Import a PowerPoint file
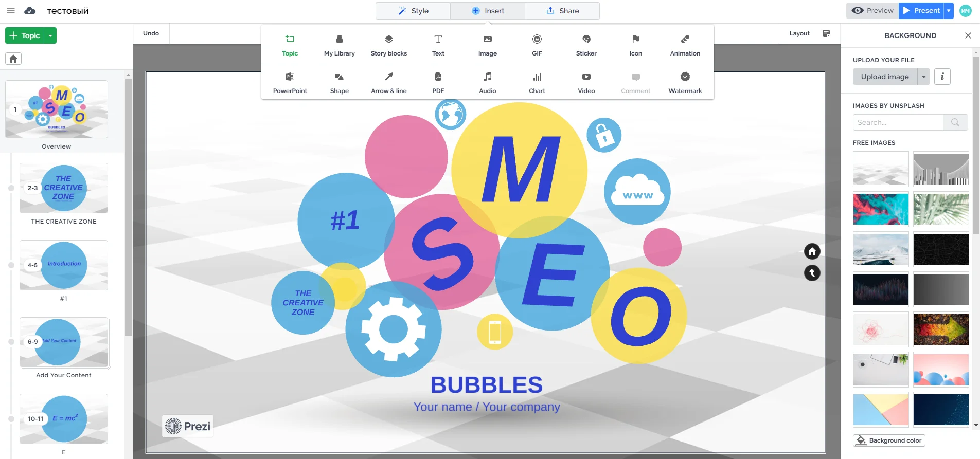Screen dimensions: 980x459 [290, 83]
